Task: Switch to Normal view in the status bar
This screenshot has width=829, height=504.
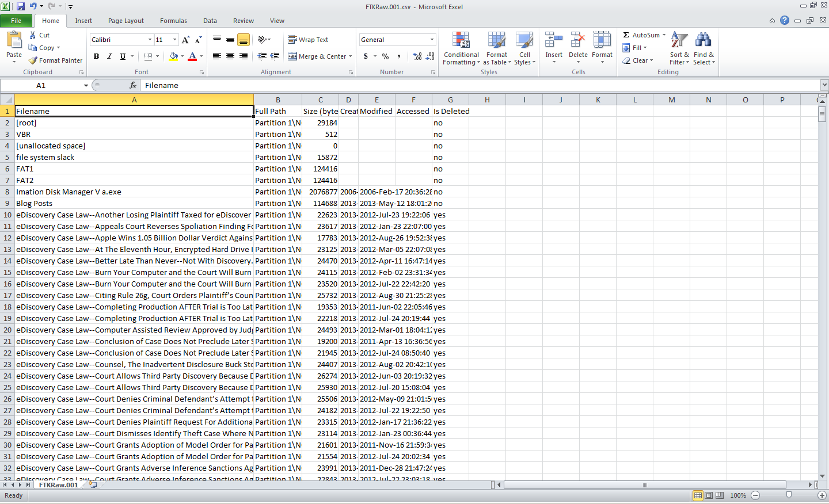Action: pos(698,495)
